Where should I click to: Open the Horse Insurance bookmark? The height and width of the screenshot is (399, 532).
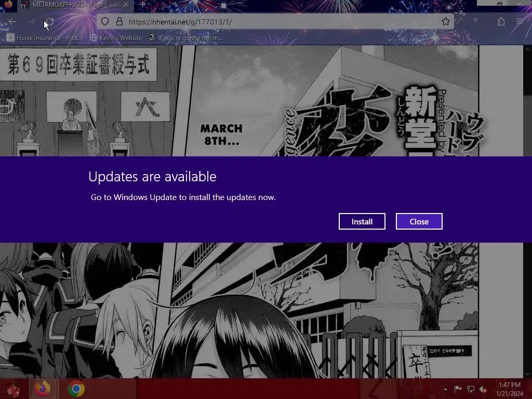pyautogui.click(x=45, y=37)
